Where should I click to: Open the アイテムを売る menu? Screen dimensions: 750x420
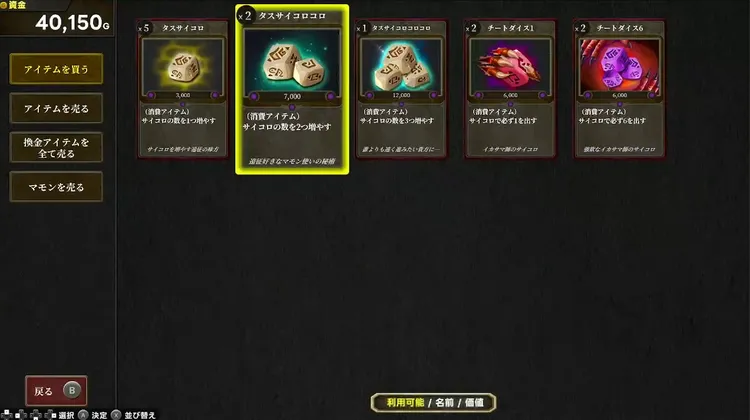56,108
